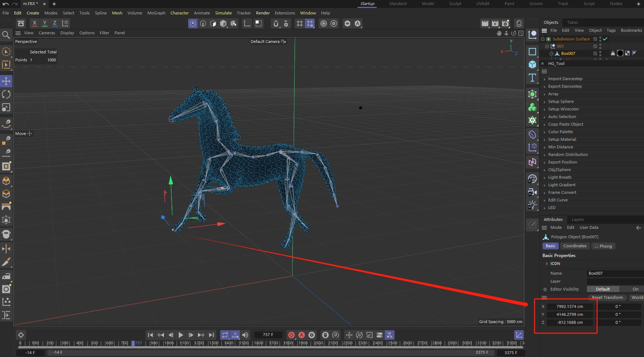This screenshot has width=644, height=357.
Task: Toggle sound playback speaker icon
Action: click(x=245, y=335)
